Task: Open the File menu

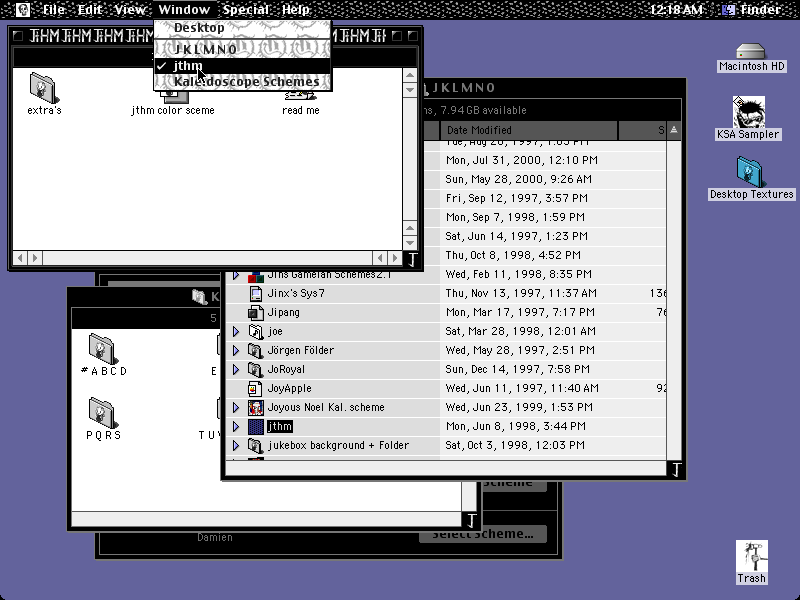Action: (x=54, y=9)
